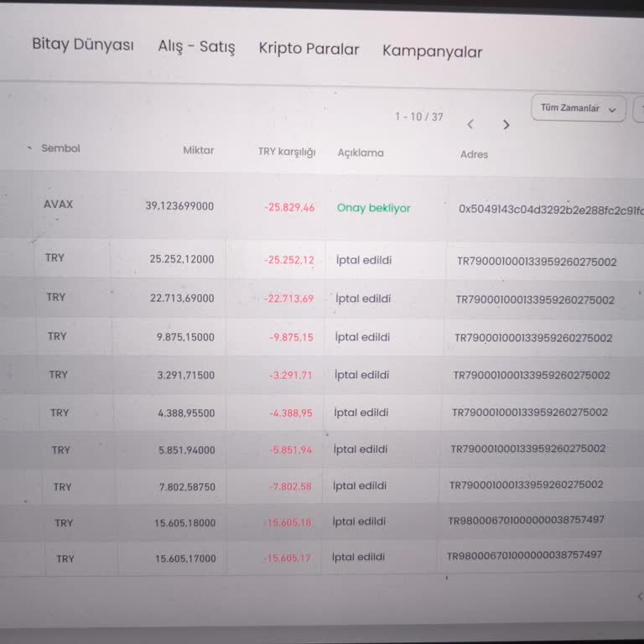Image resolution: width=644 pixels, height=644 pixels.
Task: Click İptal edildi in the 15.605,17000 row
Action: [358, 557]
